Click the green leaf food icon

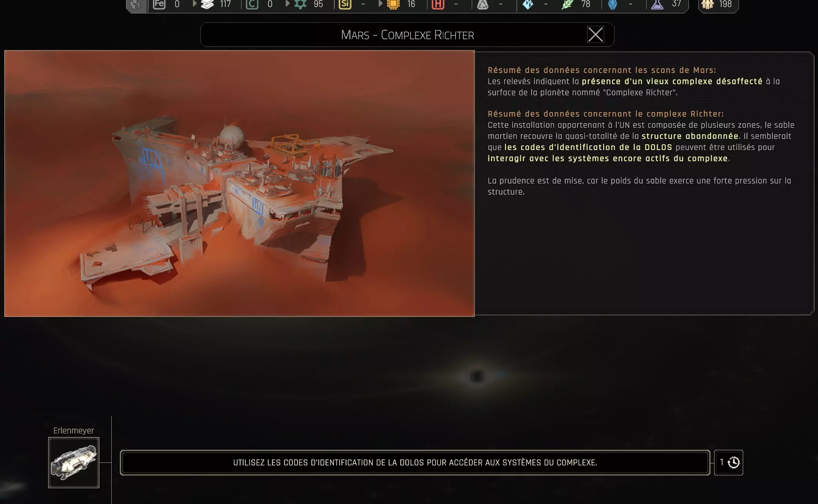(567, 4)
